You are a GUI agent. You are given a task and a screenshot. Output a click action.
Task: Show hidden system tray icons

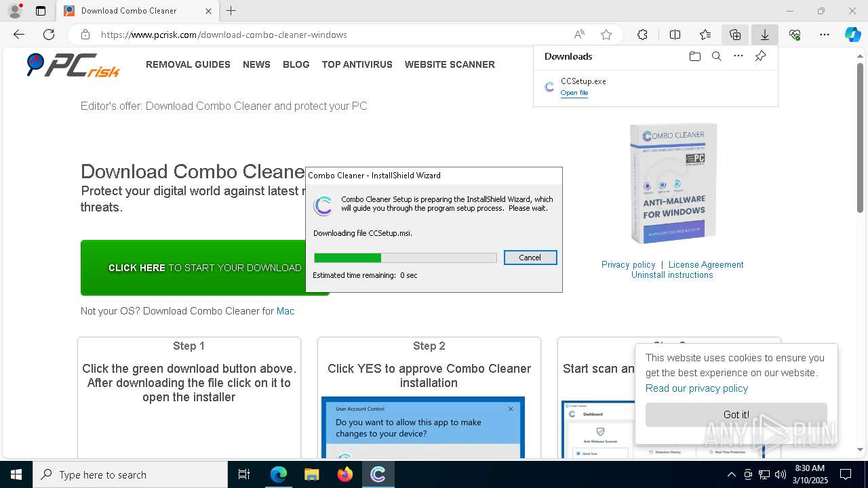(731, 474)
